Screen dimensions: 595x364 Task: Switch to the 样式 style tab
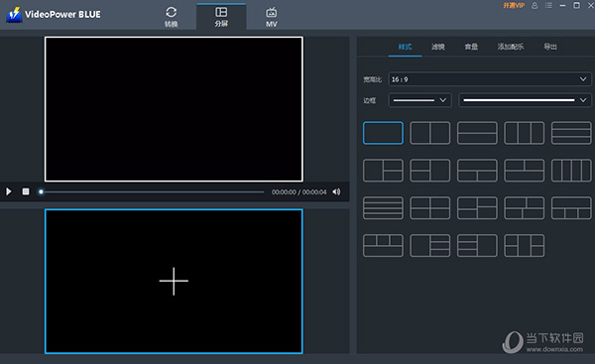405,47
